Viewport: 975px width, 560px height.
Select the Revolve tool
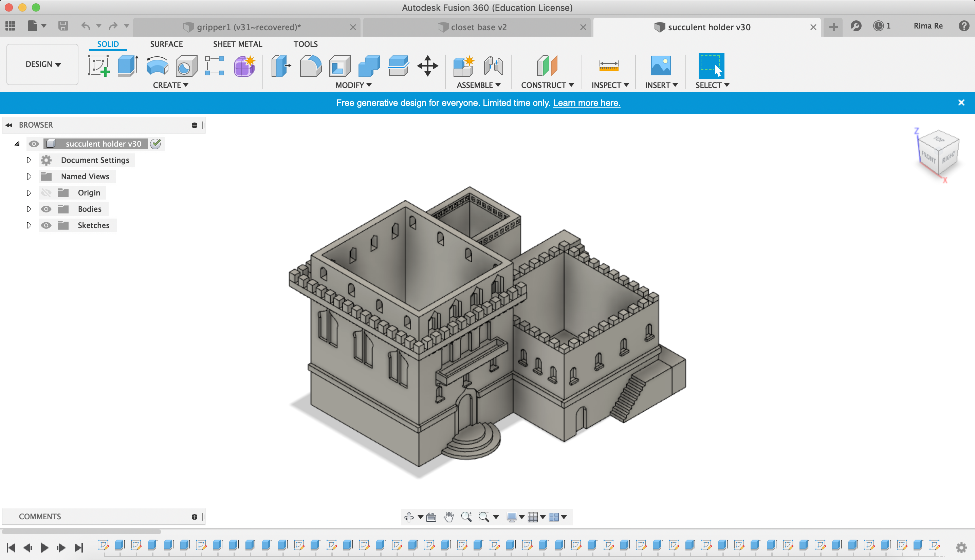(x=157, y=66)
